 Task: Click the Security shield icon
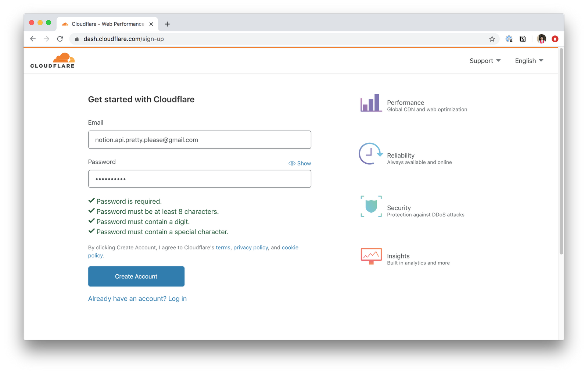click(371, 206)
